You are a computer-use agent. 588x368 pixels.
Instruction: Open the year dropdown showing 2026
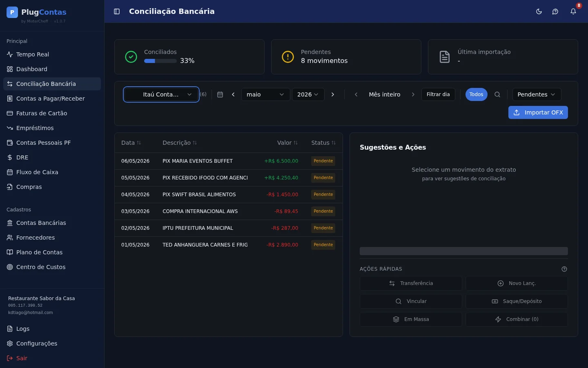click(308, 94)
